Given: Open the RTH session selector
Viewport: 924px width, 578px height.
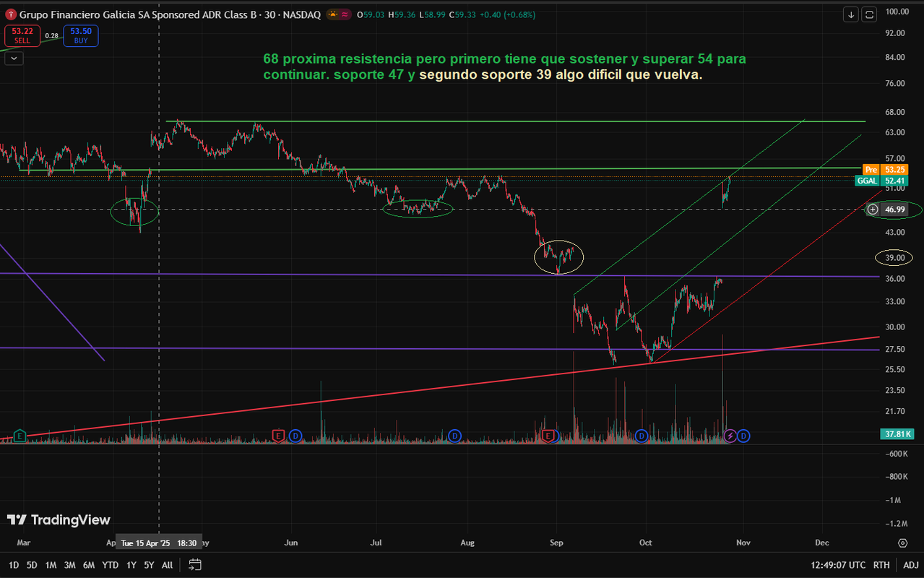Looking at the screenshot, I should click(x=881, y=565).
